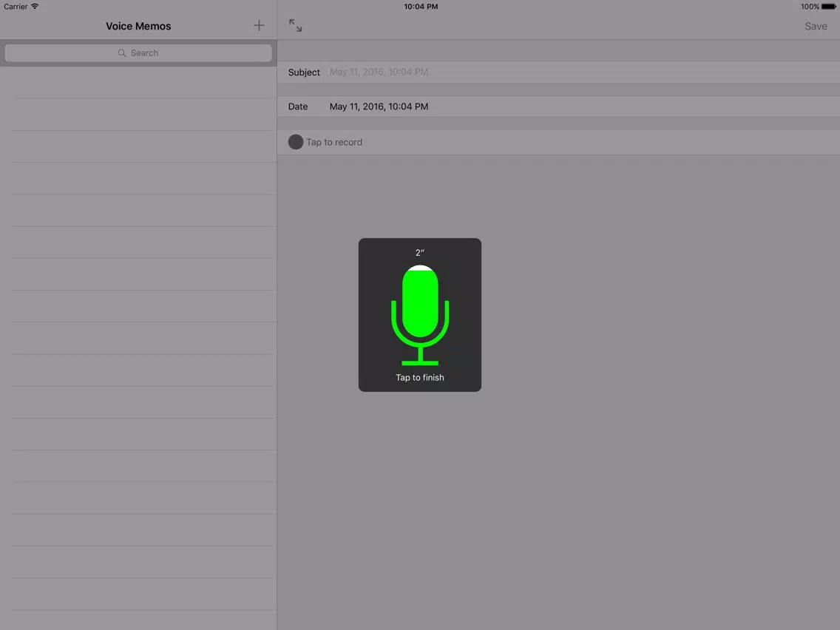
Task: Tap the green microphone to finish recording
Action: [x=420, y=316]
